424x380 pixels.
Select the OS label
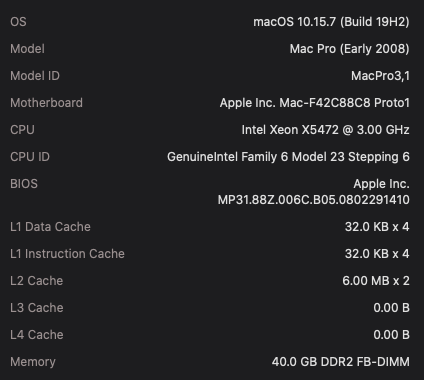pyautogui.click(x=18, y=22)
